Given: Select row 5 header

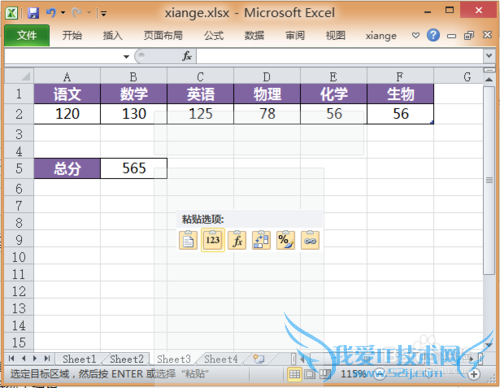Looking at the screenshot, I should [19, 168].
